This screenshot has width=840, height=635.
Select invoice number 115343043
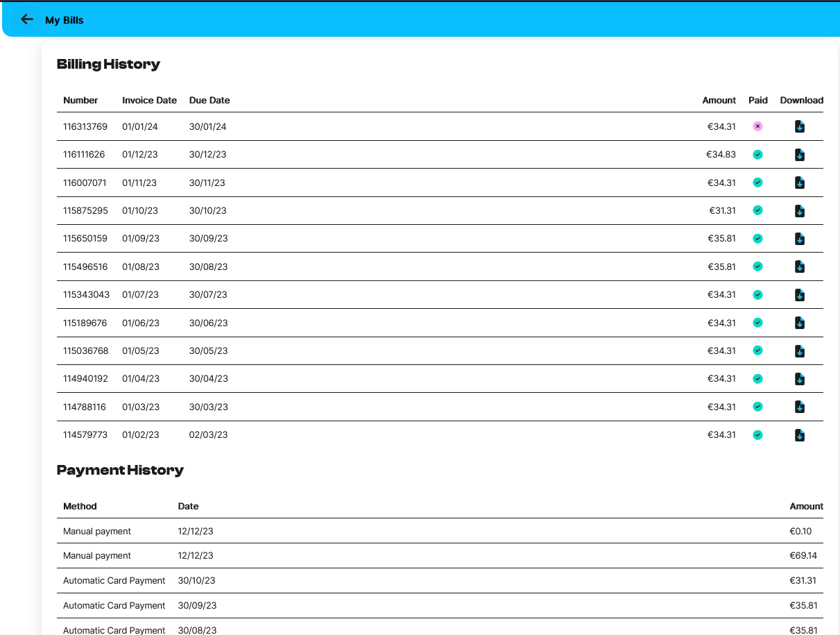tap(86, 294)
